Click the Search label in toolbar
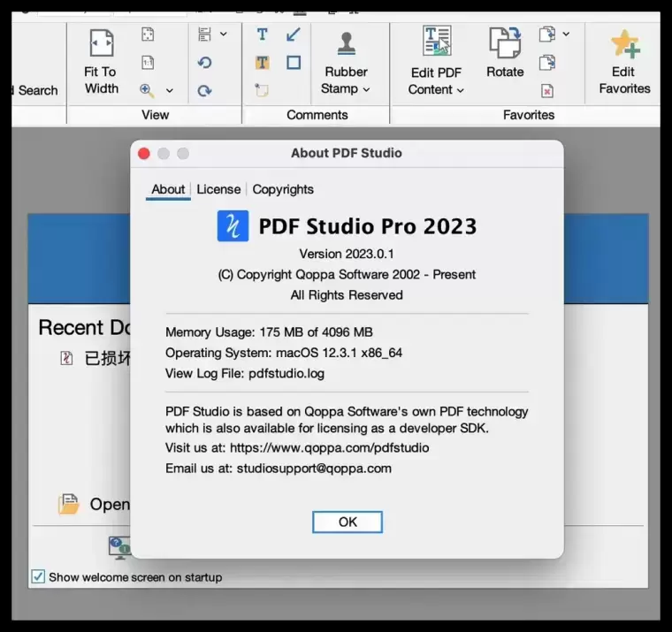This screenshot has height=632, width=672. (38, 90)
